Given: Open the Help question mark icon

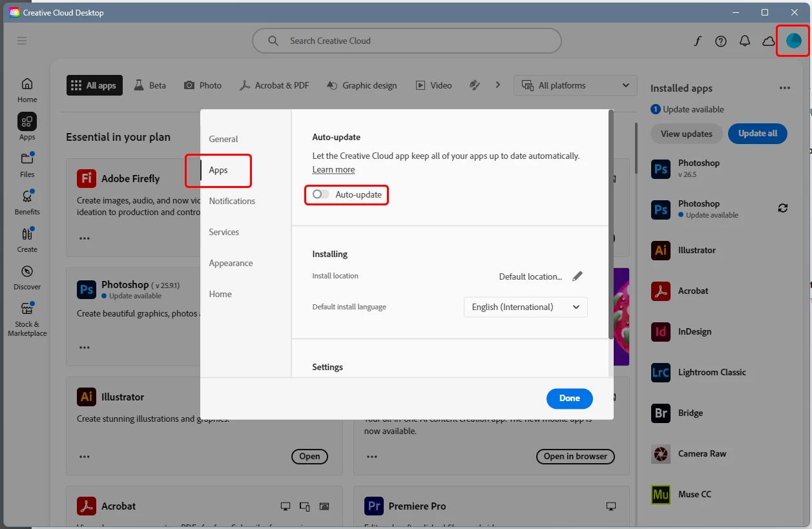Looking at the screenshot, I should pyautogui.click(x=721, y=41).
